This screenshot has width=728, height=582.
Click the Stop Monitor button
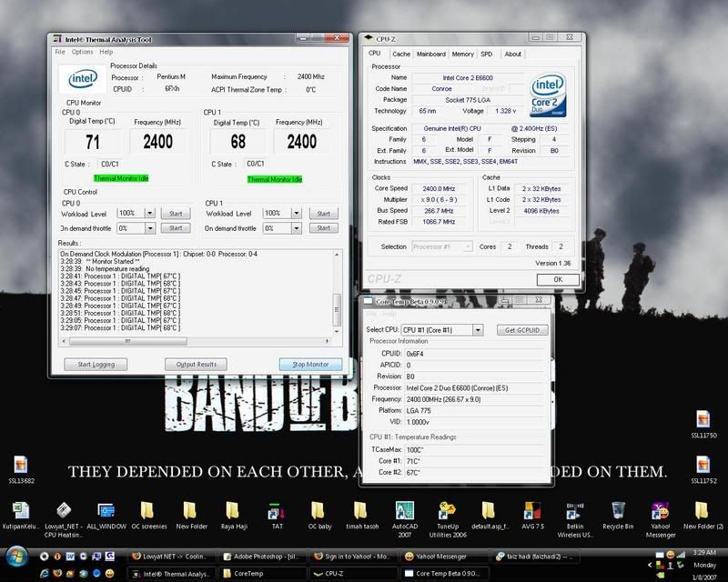[310, 364]
